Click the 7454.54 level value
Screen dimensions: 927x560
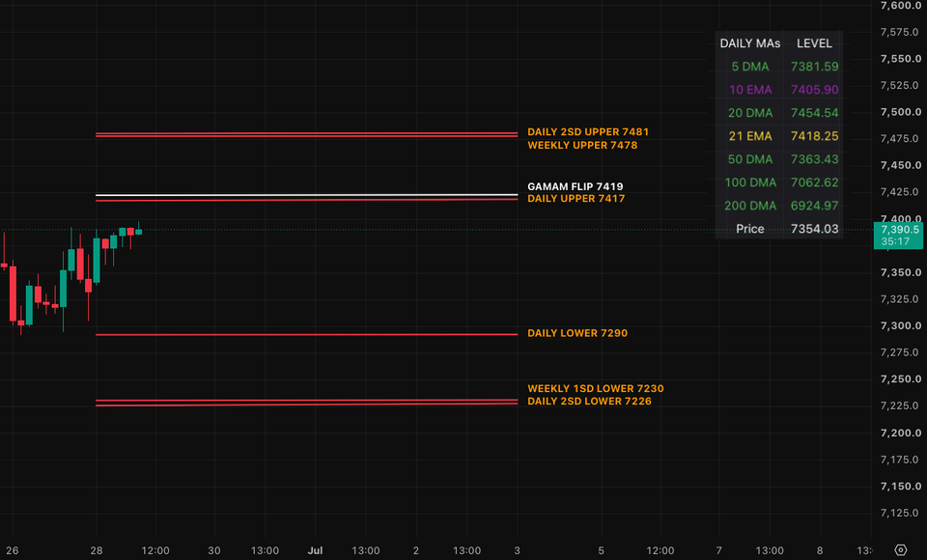(815, 113)
